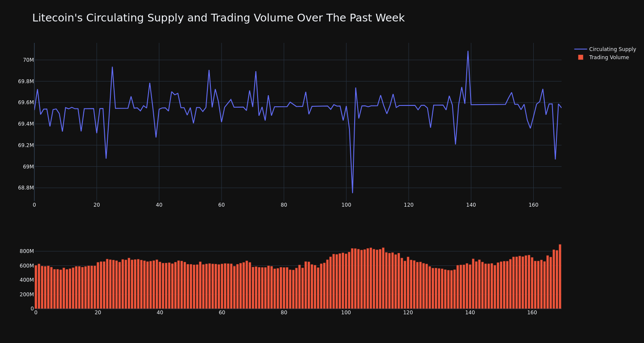This screenshot has height=343, width=644.
Task: Click the Trading Volume red swatch
Action: click(580, 57)
